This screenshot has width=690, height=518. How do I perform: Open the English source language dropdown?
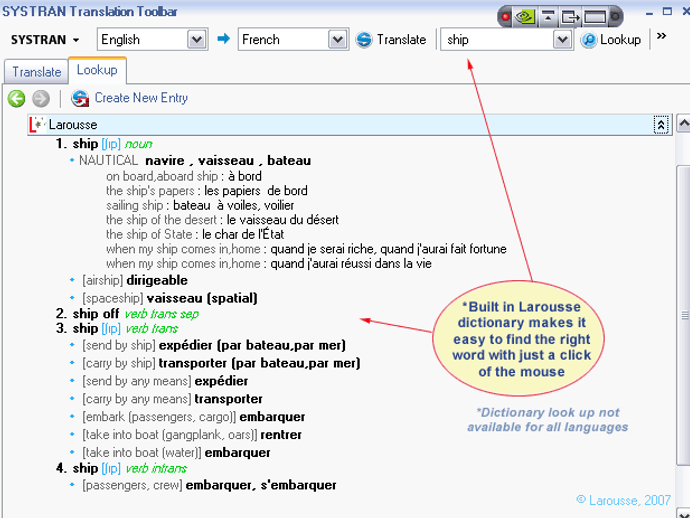coord(197,40)
